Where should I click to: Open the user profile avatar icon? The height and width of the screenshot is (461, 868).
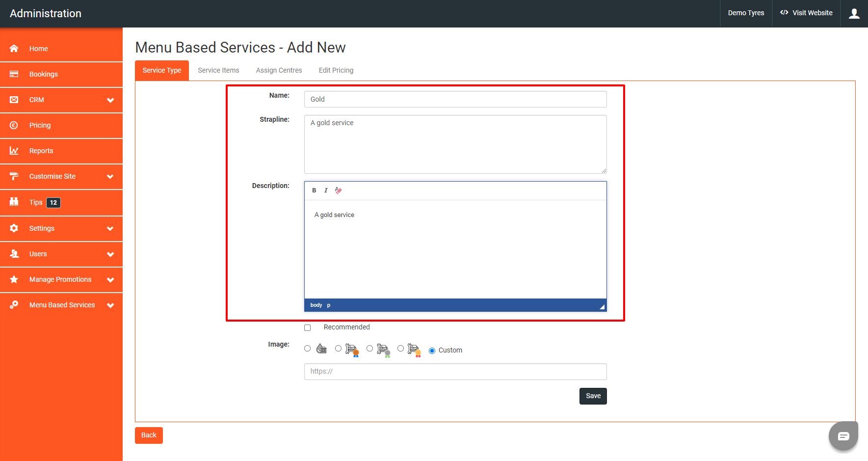pos(854,13)
